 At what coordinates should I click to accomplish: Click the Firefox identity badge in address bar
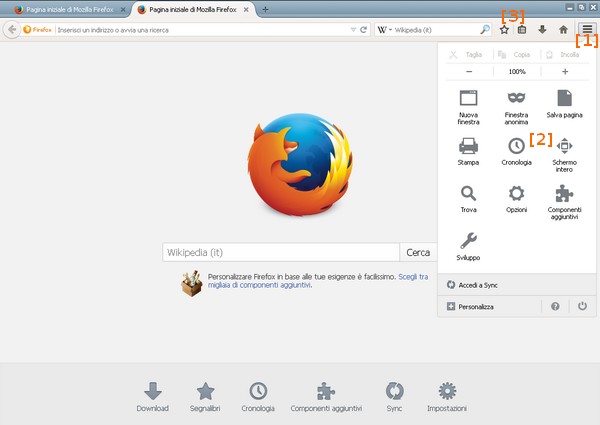[37, 29]
